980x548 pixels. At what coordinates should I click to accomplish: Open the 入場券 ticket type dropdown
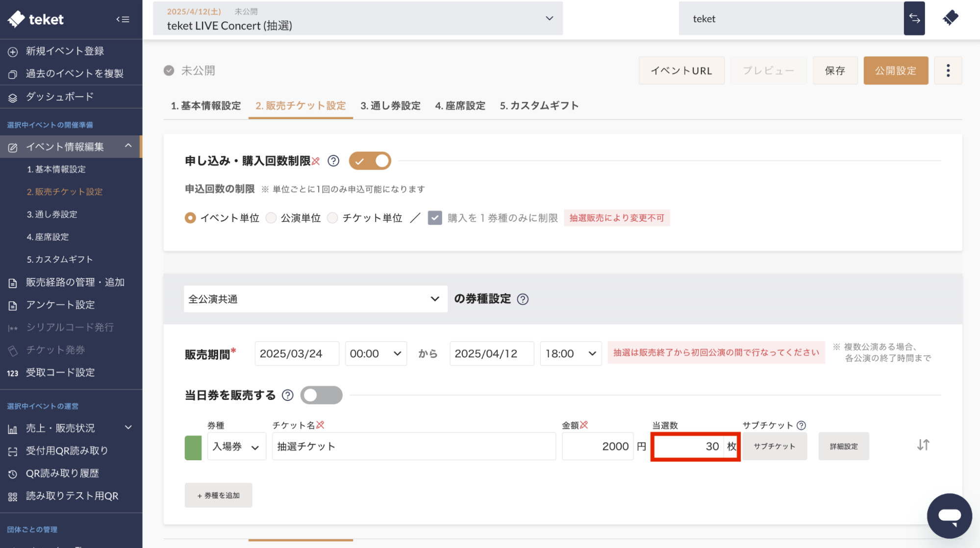point(237,446)
